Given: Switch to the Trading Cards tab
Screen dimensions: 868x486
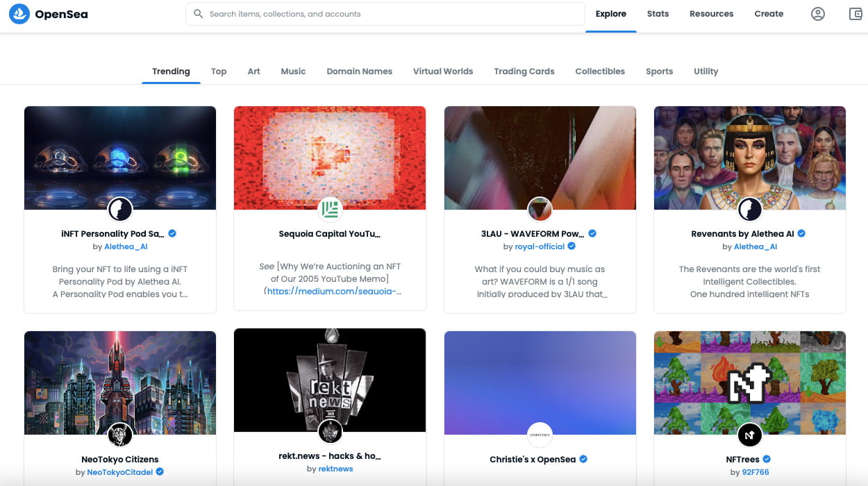Looking at the screenshot, I should click(x=524, y=72).
